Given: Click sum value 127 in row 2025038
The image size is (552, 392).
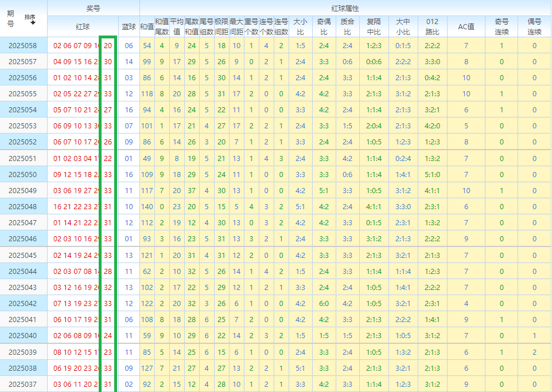Looking at the screenshot, I should 147,368.
